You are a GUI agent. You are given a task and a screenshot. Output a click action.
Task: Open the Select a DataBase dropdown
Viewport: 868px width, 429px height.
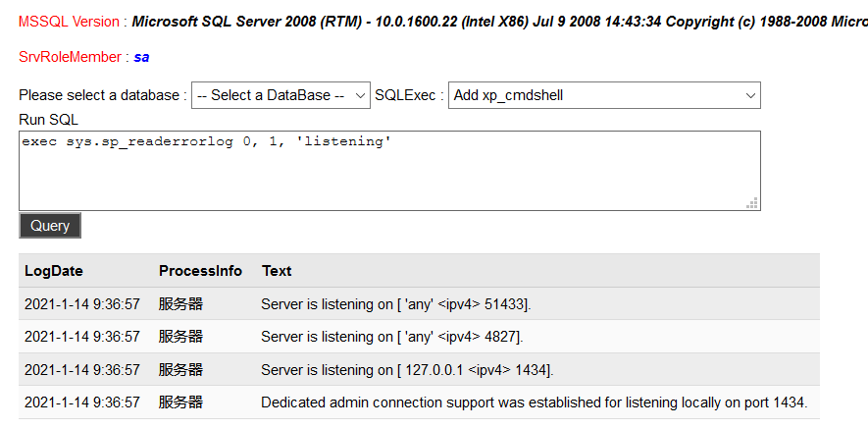(281, 95)
